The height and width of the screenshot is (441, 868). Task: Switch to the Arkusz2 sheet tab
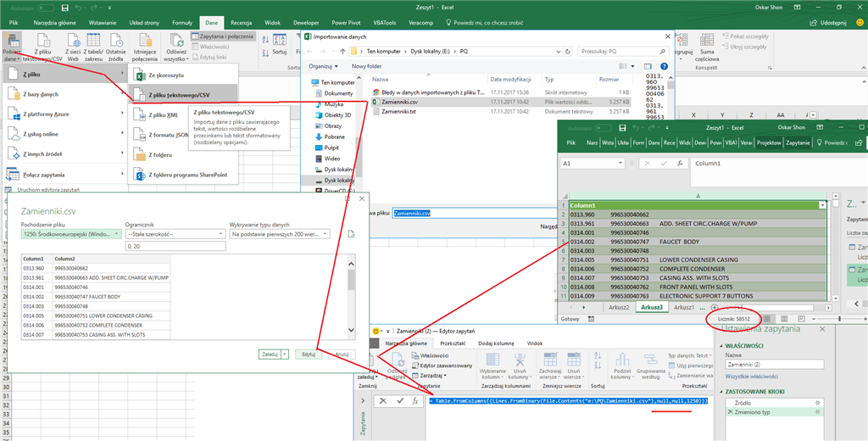[618, 307]
